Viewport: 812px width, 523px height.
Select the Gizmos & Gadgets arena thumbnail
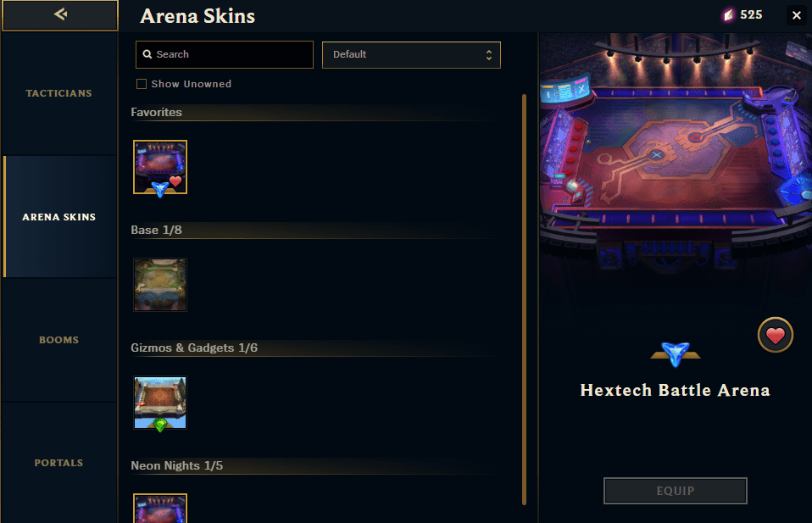tap(160, 403)
